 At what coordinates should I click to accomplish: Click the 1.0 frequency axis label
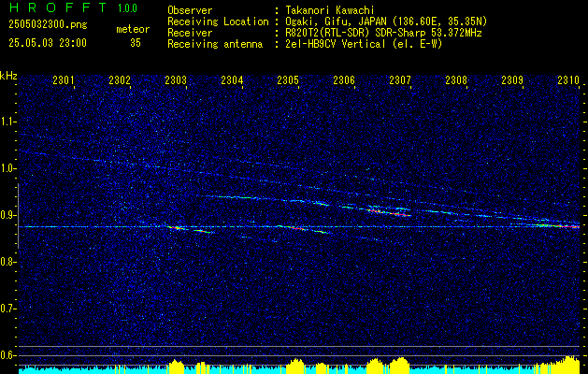pyautogui.click(x=7, y=168)
